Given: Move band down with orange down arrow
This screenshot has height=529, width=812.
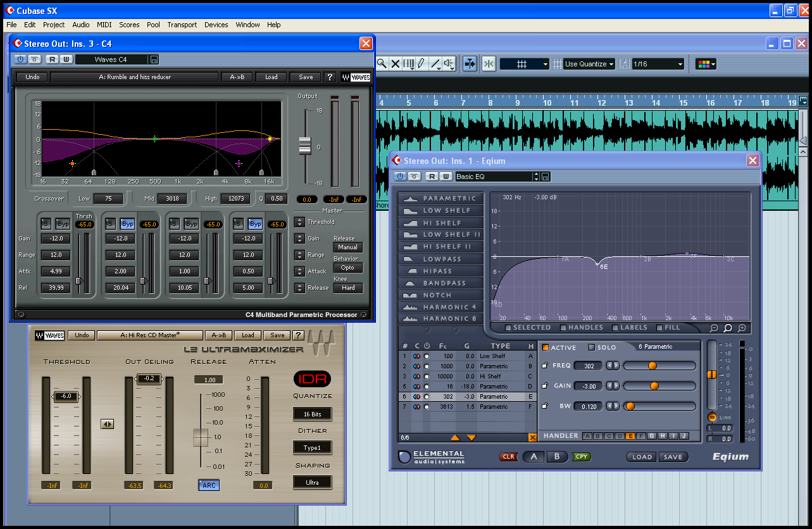Looking at the screenshot, I should tap(472, 438).
